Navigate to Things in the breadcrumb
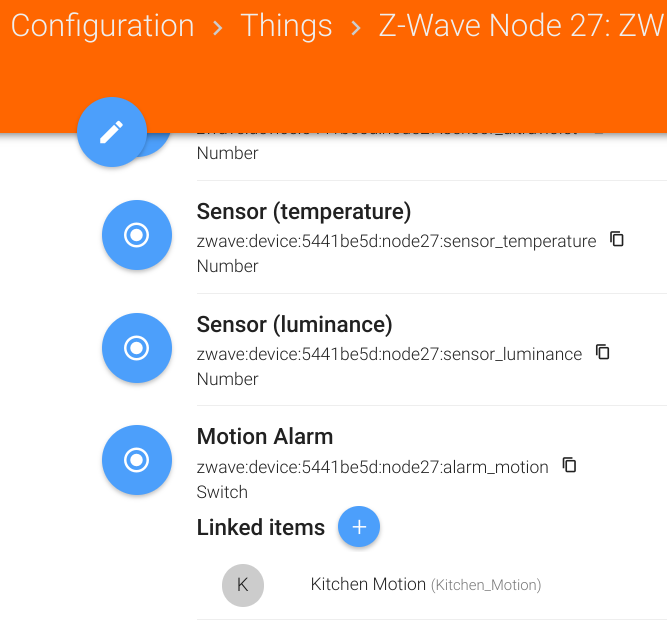 [286, 26]
